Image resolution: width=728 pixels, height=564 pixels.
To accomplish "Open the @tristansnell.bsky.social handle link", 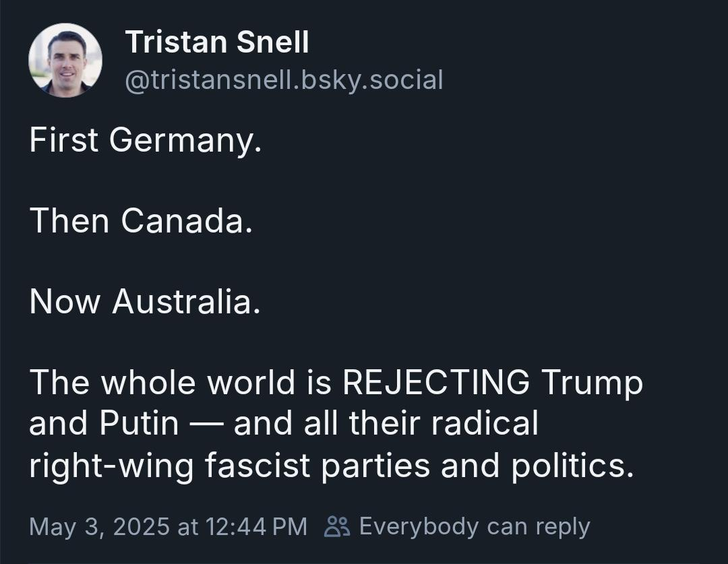I will (x=284, y=80).
